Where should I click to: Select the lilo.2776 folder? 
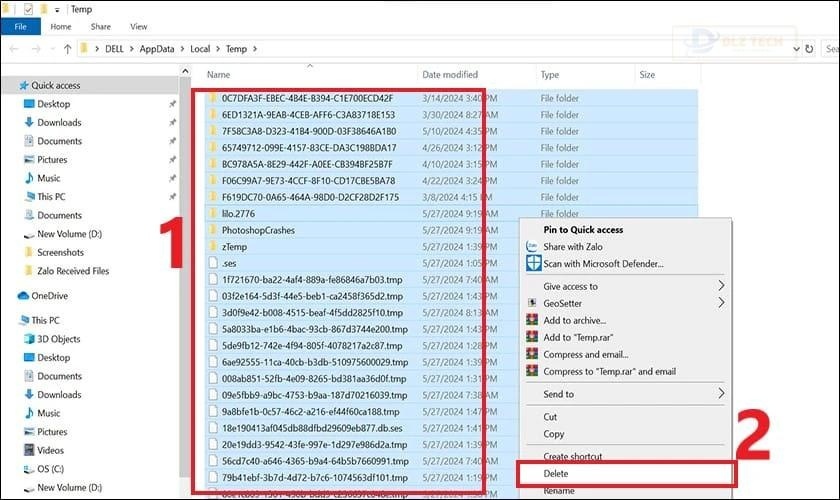coord(238,214)
